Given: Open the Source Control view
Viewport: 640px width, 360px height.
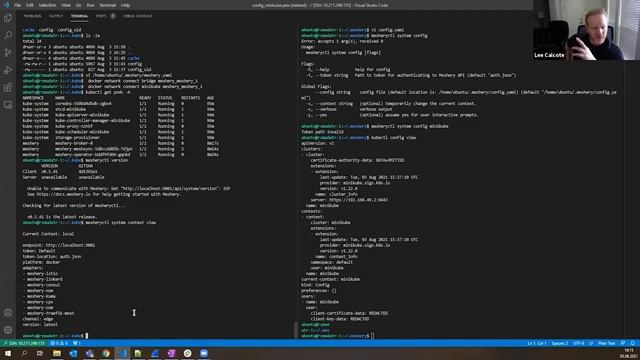Looking at the screenshot, I should pyautogui.click(x=8, y=53).
